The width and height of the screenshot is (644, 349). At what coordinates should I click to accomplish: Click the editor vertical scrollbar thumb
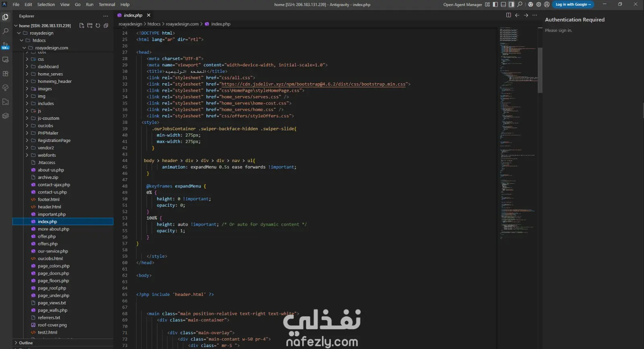[540, 70]
